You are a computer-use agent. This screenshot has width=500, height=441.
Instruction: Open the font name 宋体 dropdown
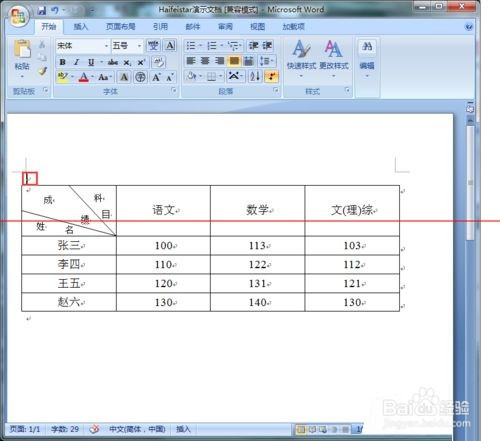106,45
